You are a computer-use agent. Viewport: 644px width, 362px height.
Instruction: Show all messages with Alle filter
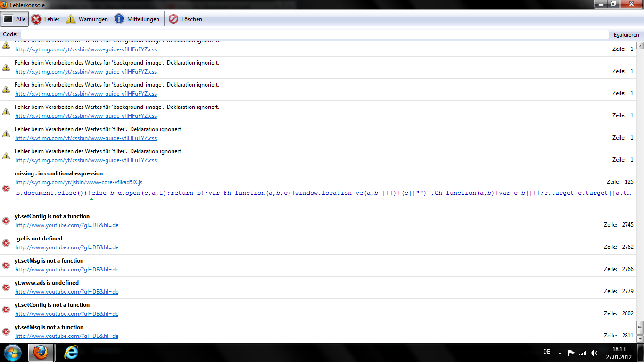click(x=15, y=19)
